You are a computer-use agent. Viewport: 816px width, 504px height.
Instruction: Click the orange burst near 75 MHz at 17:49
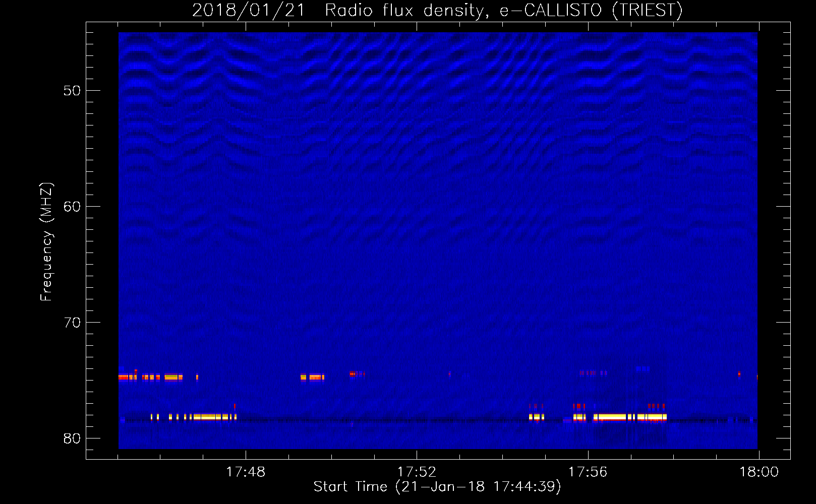pyautogui.click(x=312, y=377)
